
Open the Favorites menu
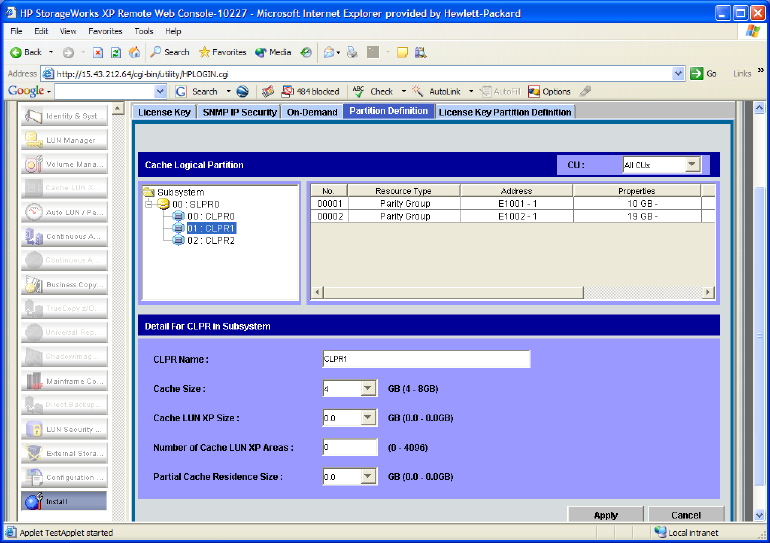(x=105, y=31)
